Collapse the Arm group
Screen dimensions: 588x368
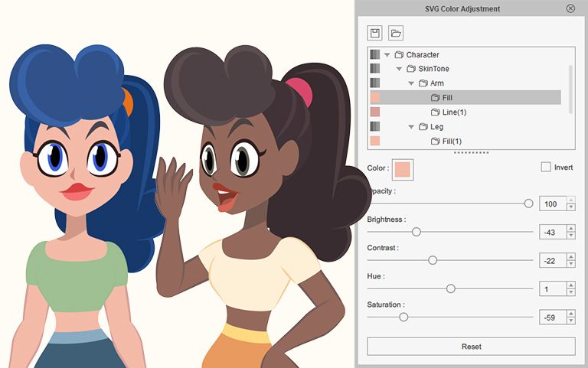[x=411, y=83]
